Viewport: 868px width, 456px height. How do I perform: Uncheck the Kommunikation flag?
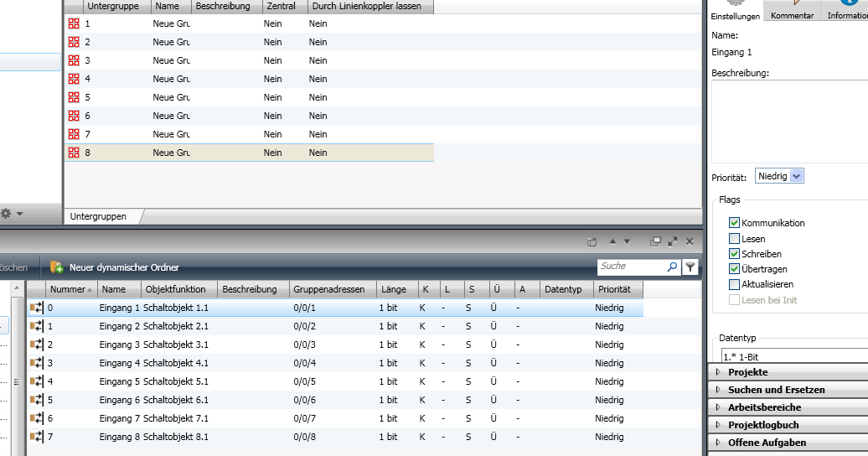tap(734, 223)
